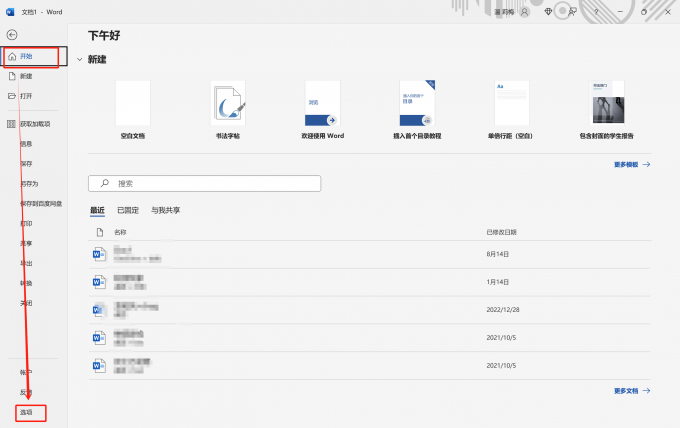This screenshot has width=680, height=428.
Task: Click the question mark help icon
Action: pos(597,12)
